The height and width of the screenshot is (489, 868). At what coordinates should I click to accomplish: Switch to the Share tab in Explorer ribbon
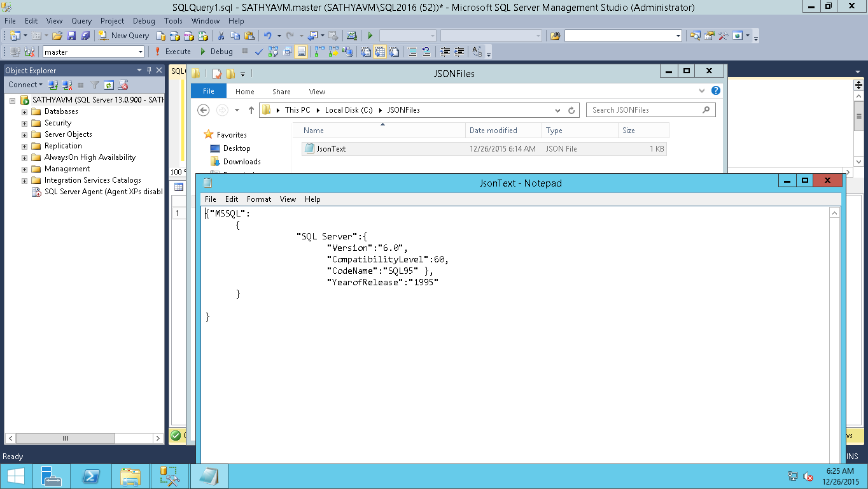click(x=281, y=91)
